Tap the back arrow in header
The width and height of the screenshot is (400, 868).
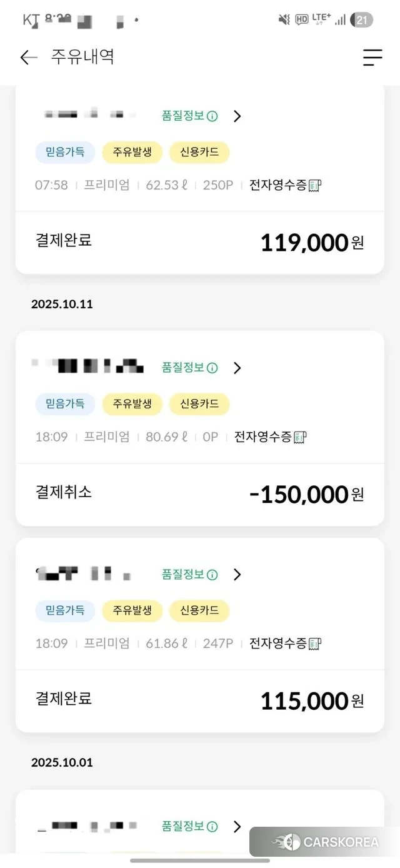pos(29,58)
